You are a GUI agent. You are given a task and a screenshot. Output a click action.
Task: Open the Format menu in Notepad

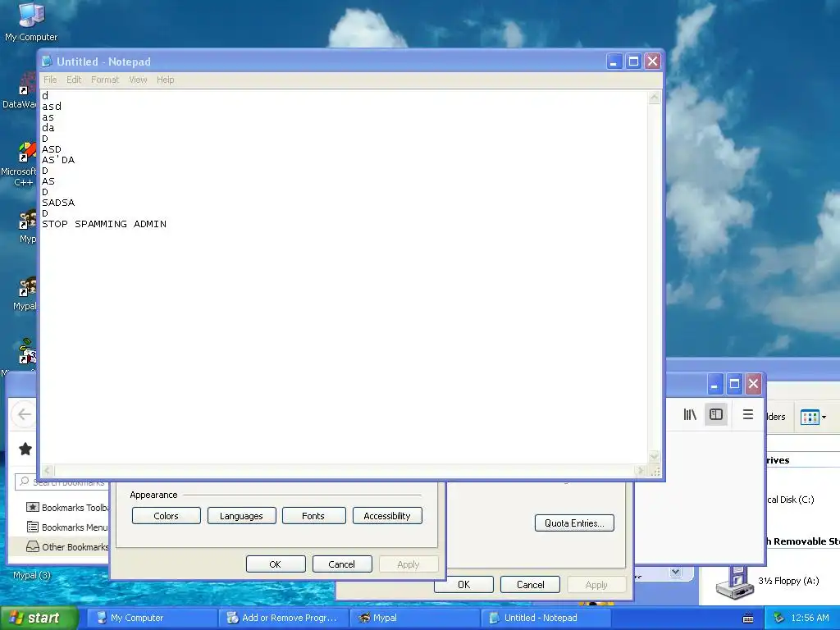(105, 80)
